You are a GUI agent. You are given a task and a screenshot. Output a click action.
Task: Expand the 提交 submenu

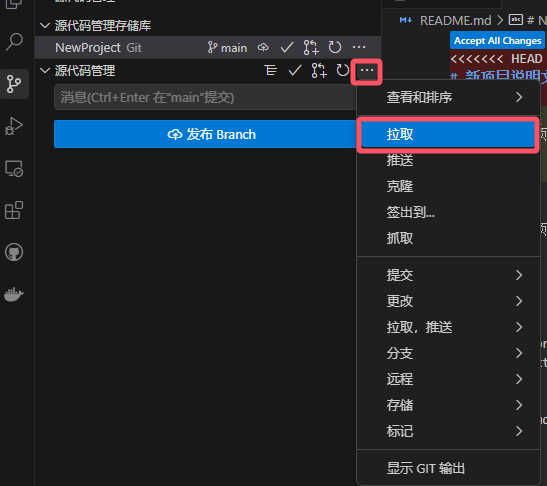coord(449,275)
